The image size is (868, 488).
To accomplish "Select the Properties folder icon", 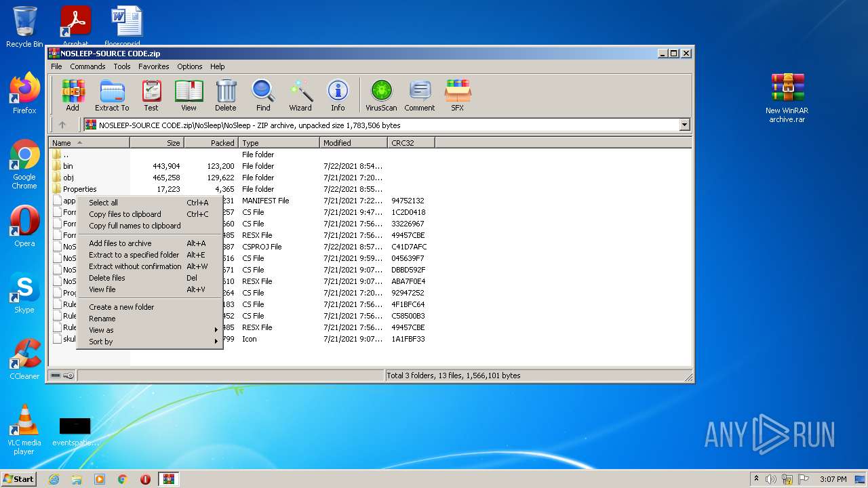I will click(57, 189).
